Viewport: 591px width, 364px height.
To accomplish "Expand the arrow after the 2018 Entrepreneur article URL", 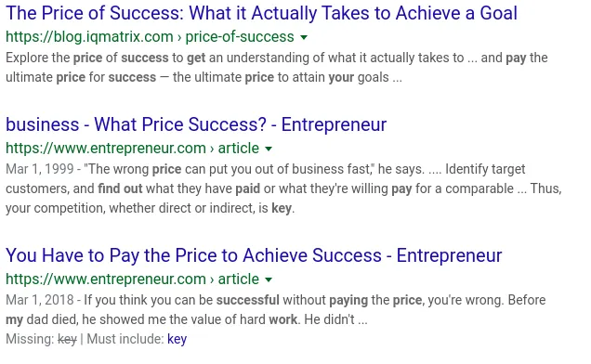I will click(x=269, y=279).
